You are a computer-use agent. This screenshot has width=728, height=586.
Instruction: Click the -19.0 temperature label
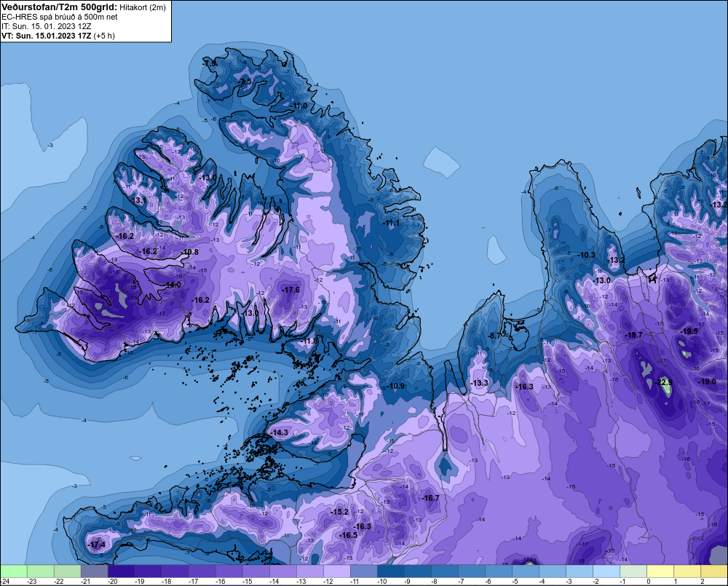tap(707, 381)
